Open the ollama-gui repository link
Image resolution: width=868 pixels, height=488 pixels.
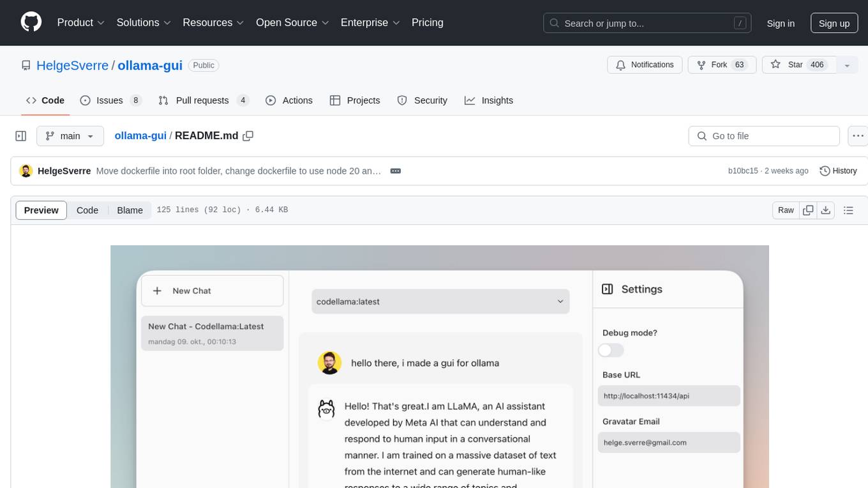click(x=150, y=65)
